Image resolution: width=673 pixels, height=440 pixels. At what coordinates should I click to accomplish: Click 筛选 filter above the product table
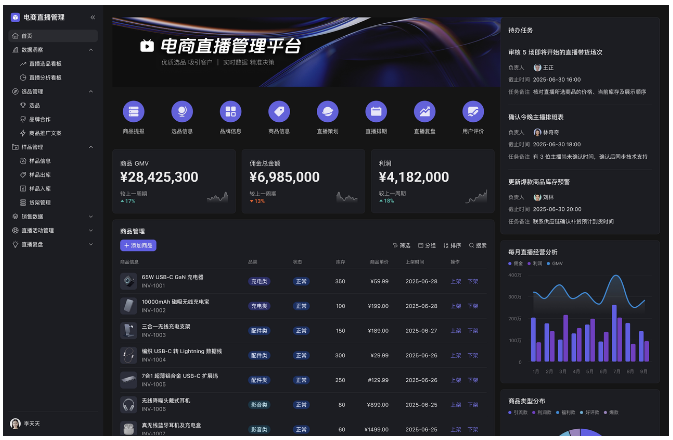401,245
